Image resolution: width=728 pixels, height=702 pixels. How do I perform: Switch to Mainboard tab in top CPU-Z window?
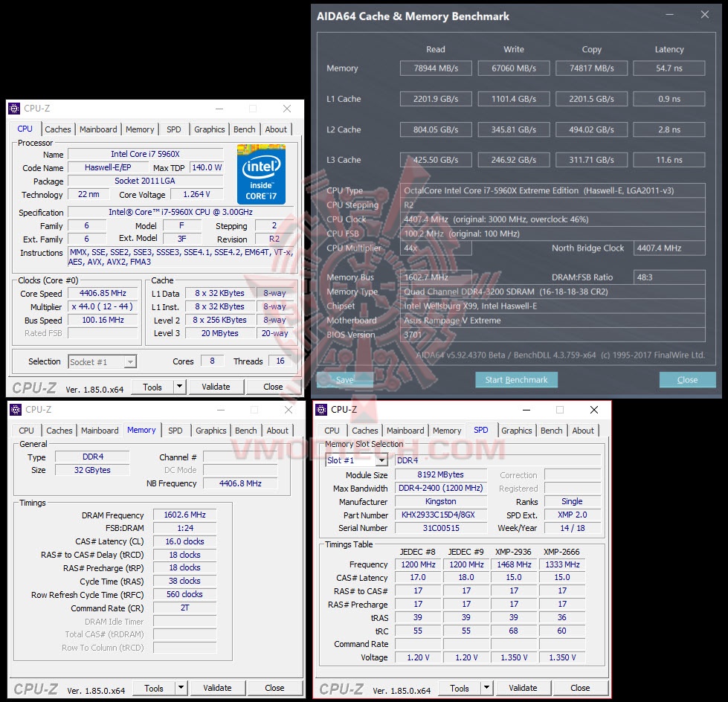click(x=98, y=129)
